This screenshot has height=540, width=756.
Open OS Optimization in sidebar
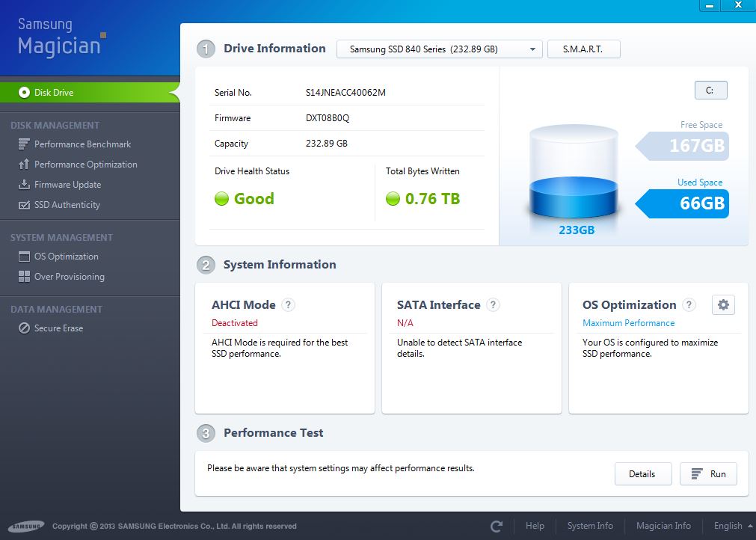click(x=66, y=257)
